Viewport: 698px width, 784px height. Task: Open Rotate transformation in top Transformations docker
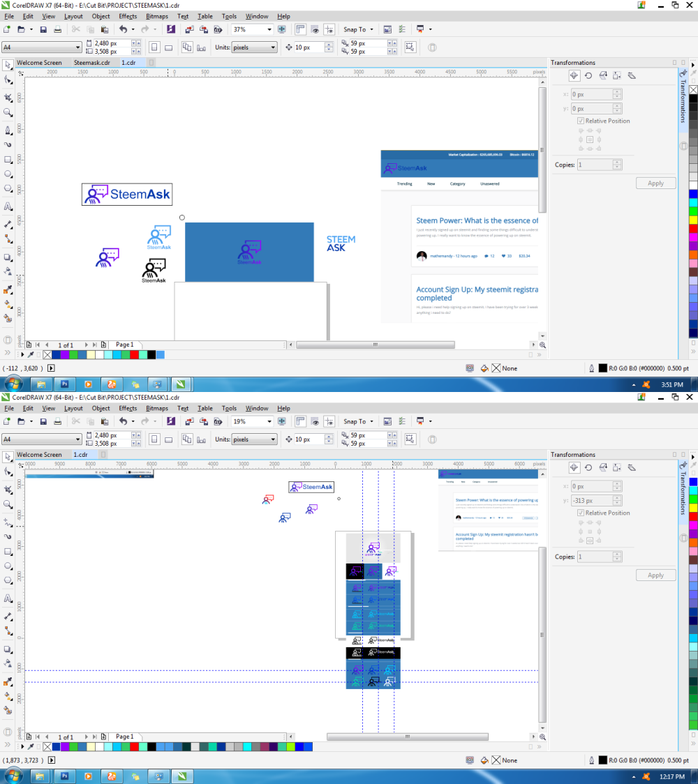(588, 75)
